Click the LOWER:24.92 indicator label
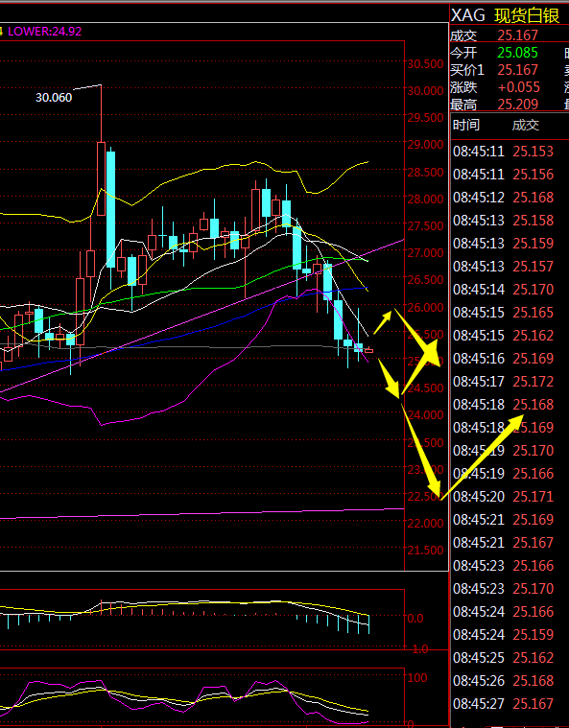Image resolution: width=569 pixels, height=728 pixels. pyautogui.click(x=44, y=32)
